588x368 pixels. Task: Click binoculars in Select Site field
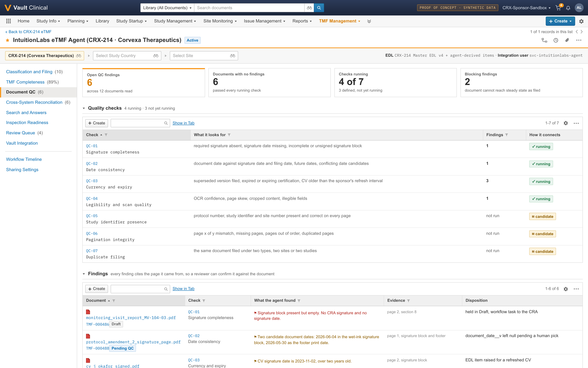coord(232,56)
